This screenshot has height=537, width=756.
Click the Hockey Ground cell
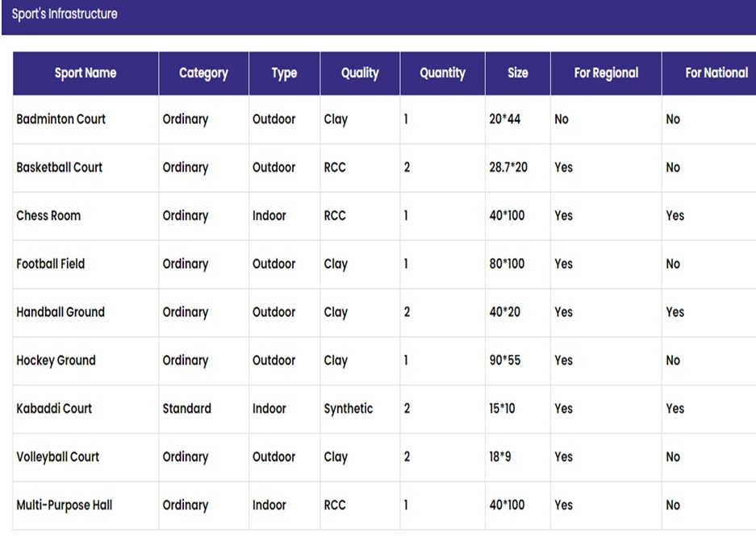[x=56, y=360]
